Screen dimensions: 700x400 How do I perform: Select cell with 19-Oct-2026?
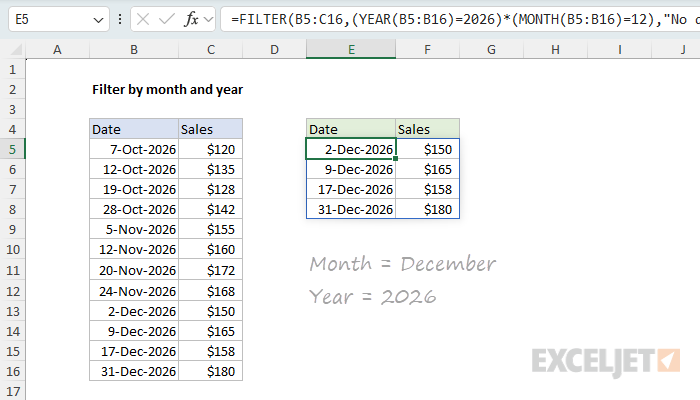point(134,189)
